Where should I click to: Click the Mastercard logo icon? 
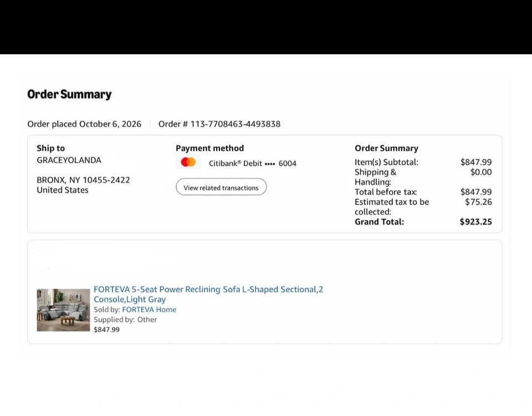(x=188, y=162)
